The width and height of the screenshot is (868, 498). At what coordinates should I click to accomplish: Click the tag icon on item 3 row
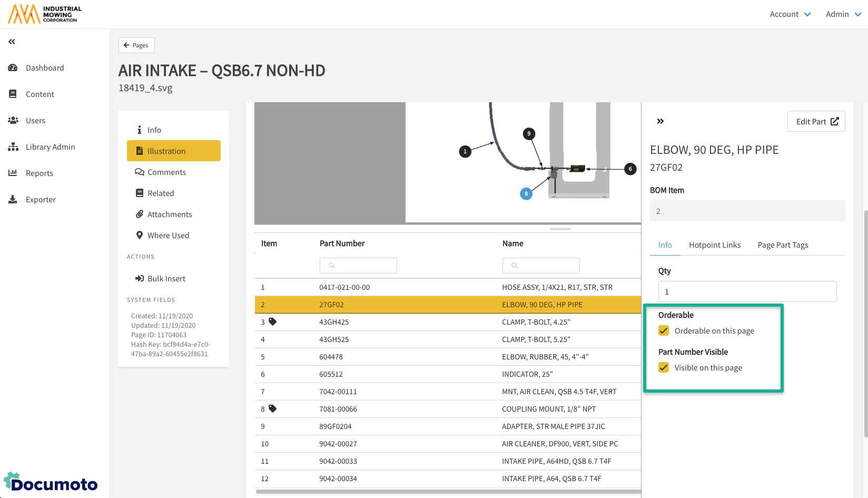click(273, 321)
